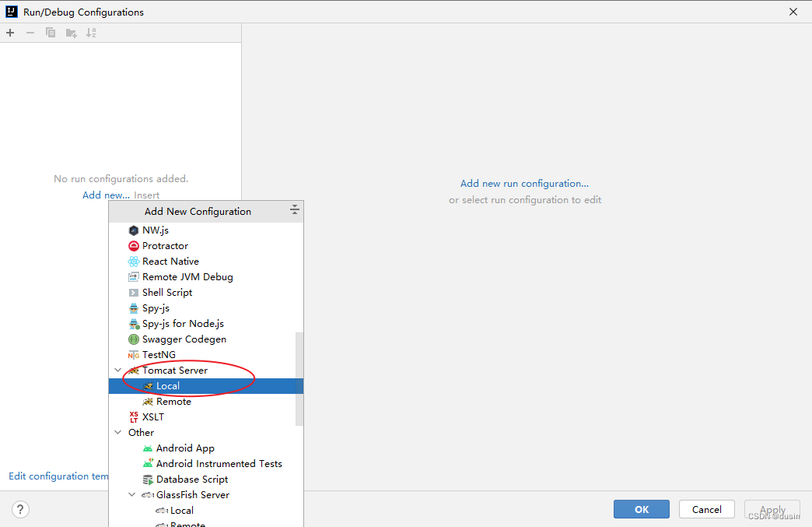Click the sort configurations alphabetically icon
Image resolution: width=812 pixels, height=527 pixels.
tap(91, 33)
